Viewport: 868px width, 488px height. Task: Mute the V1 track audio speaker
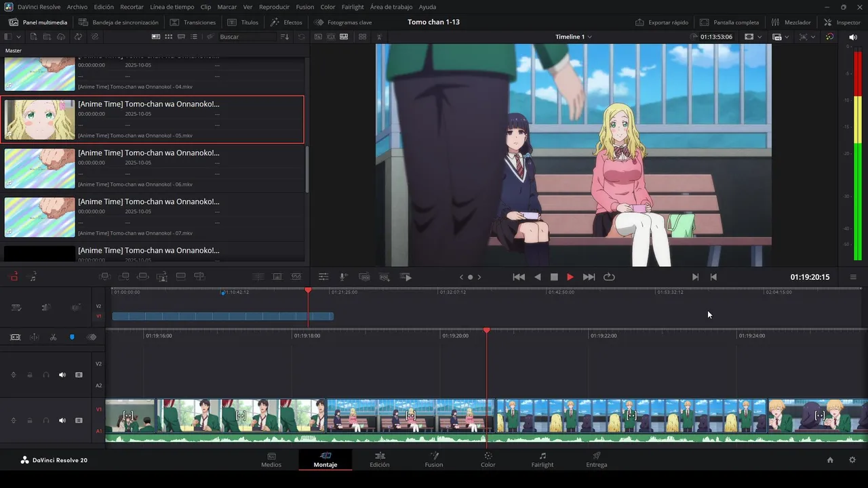pos(62,420)
